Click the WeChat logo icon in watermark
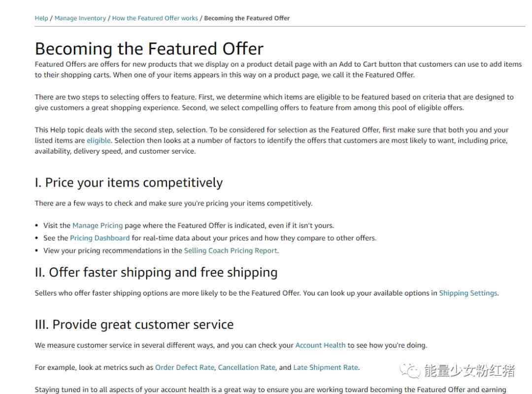This screenshot has width=532, height=394. 410,370
